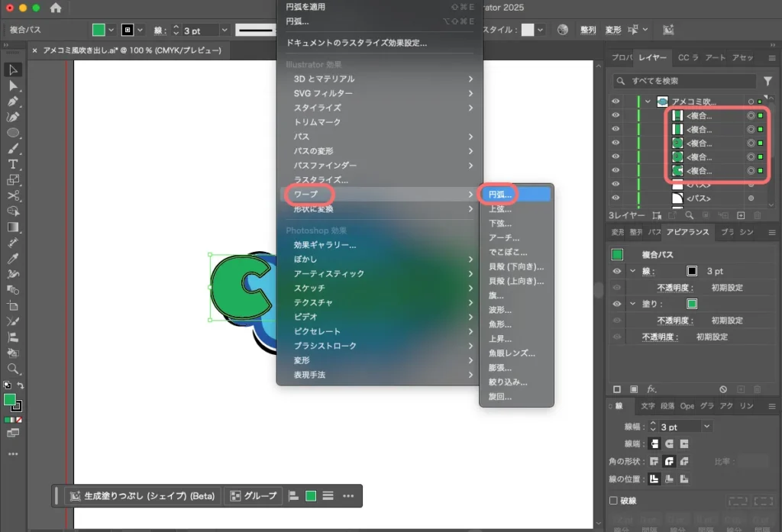Viewport: 782px width, 532px height.
Task: Hide the 線 appearance row with its eye toggle
Action: click(x=616, y=271)
